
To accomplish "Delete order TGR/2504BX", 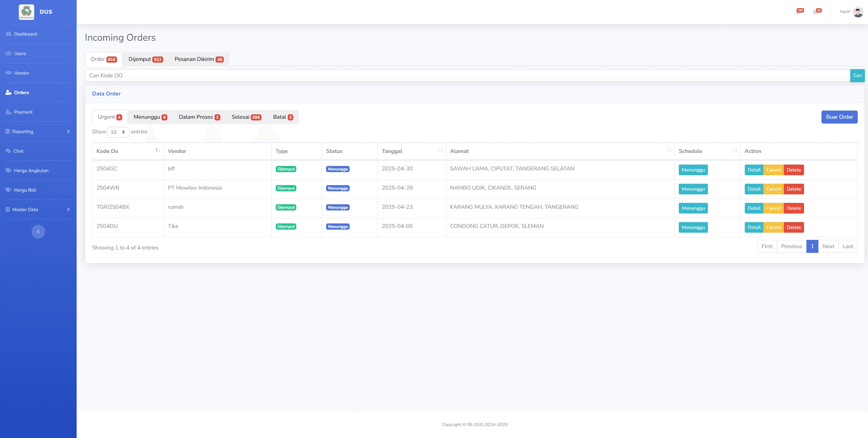I will 793,208.
